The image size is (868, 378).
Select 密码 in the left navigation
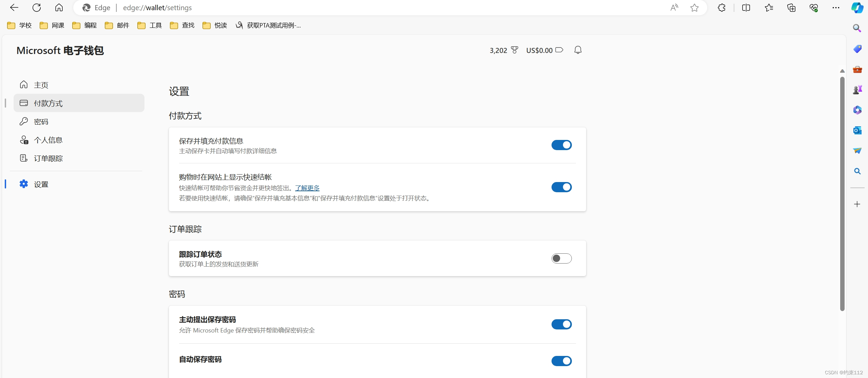pos(41,122)
